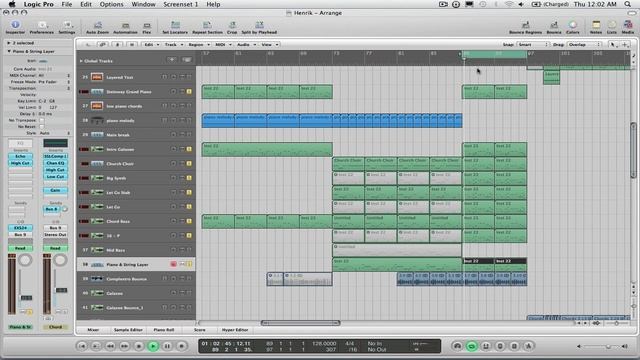Click the Play button in transport
The height and width of the screenshot is (360, 640).
(x=153, y=346)
